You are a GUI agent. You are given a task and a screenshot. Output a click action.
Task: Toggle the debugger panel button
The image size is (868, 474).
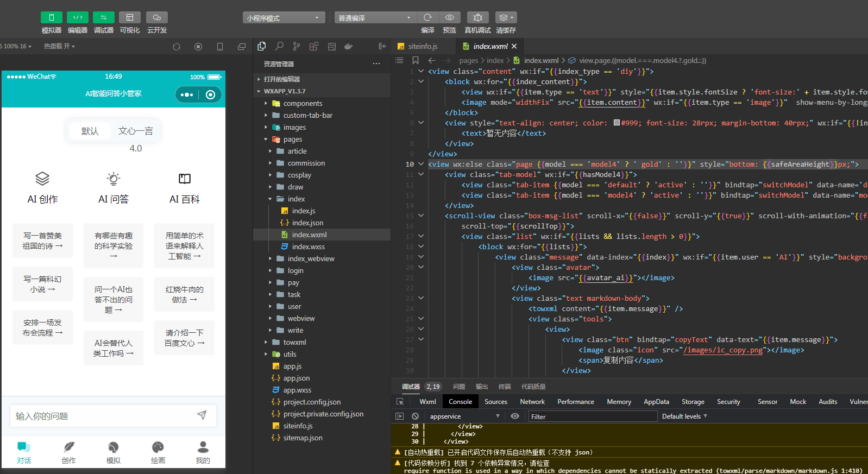[104, 17]
